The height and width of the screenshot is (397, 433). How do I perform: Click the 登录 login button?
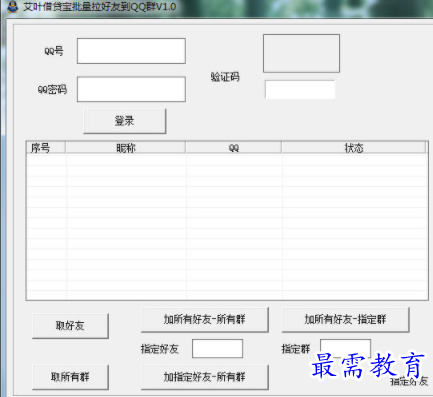tap(125, 121)
